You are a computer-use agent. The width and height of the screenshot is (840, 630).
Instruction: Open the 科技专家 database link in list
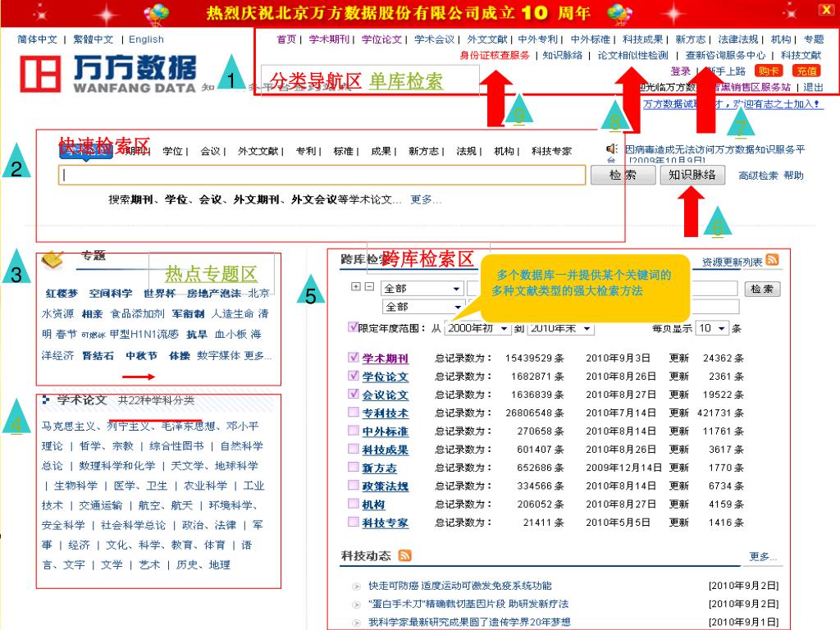[x=386, y=523]
